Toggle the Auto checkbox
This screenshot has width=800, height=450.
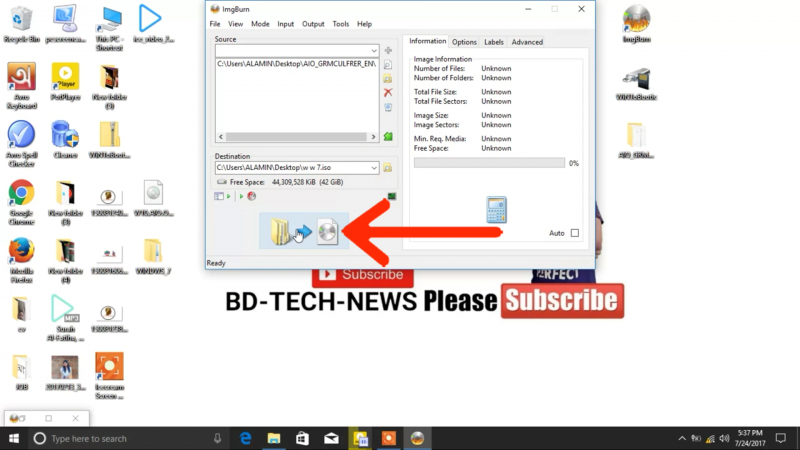[x=575, y=233]
